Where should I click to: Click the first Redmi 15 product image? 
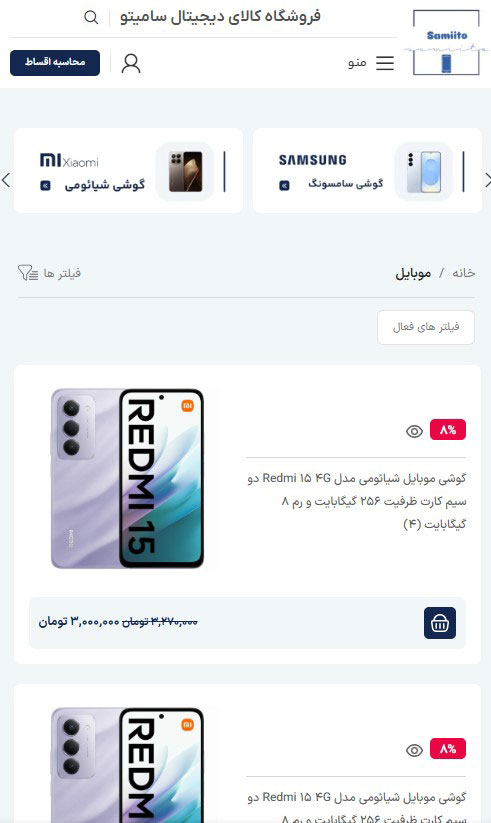pyautogui.click(x=128, y=478)
